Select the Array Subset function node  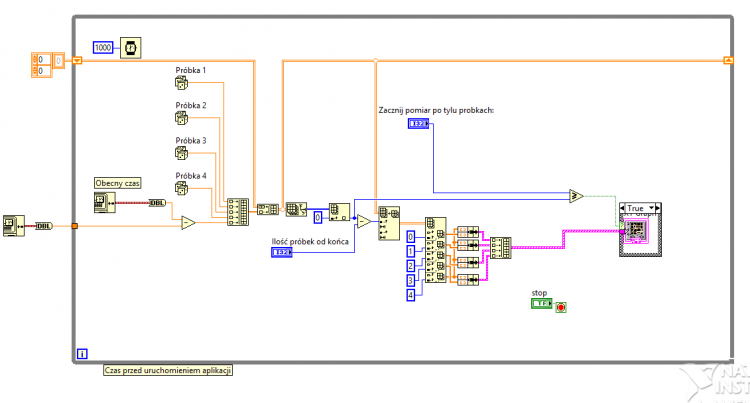pyautogui.click(x=389, y=223)
